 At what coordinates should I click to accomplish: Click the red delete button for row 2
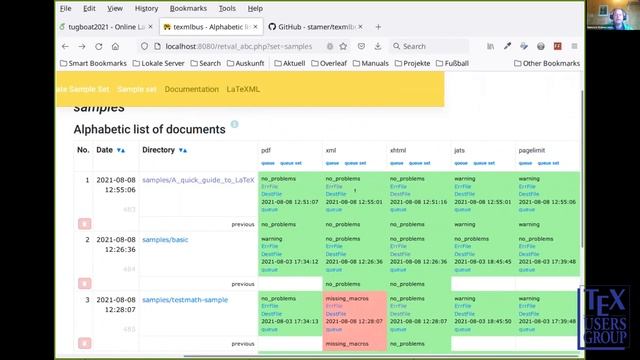[84, 283]
